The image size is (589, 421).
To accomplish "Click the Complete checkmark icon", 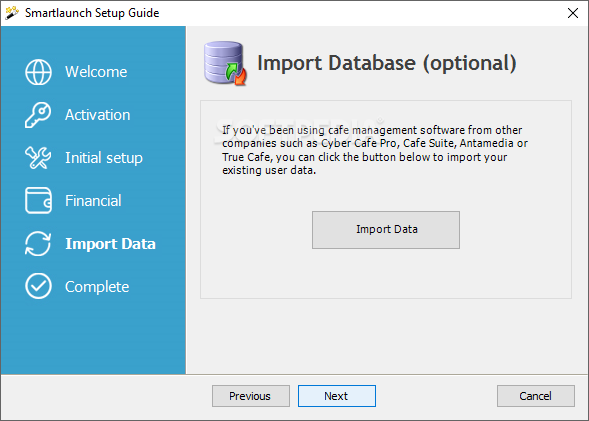I will pos(38,286).
